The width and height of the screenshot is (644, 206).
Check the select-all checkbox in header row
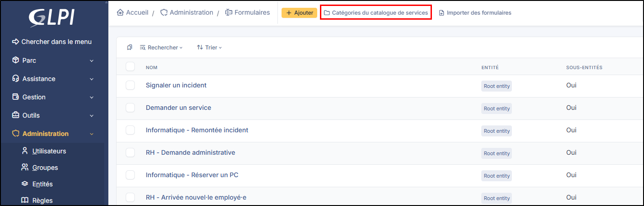click(x=130, y=67)
